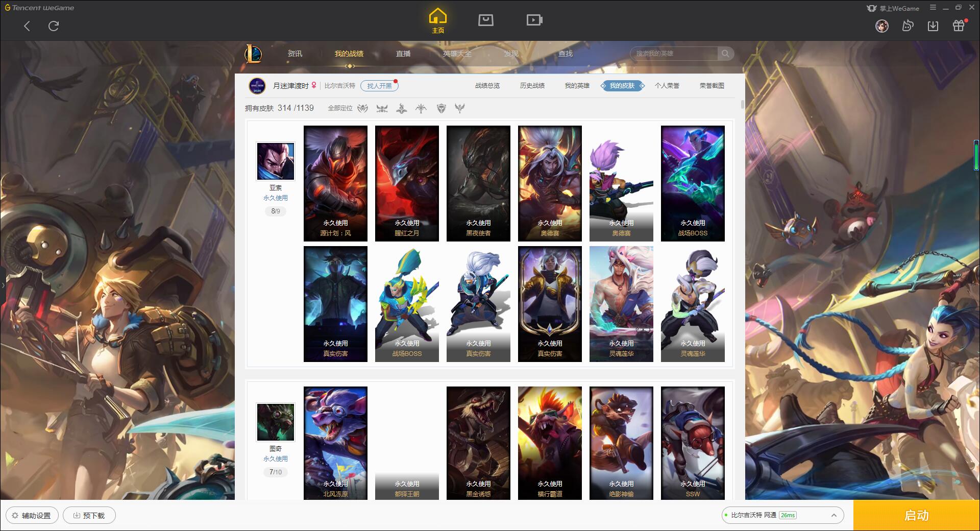
Task: Filter skins by the shield tank role icon
Action: [441, 108]
